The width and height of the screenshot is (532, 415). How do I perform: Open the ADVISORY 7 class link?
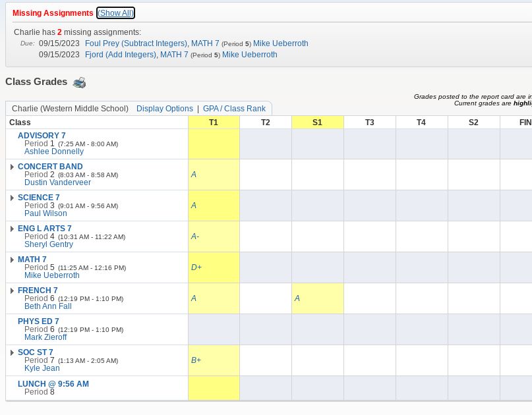[x=42, y=136]
